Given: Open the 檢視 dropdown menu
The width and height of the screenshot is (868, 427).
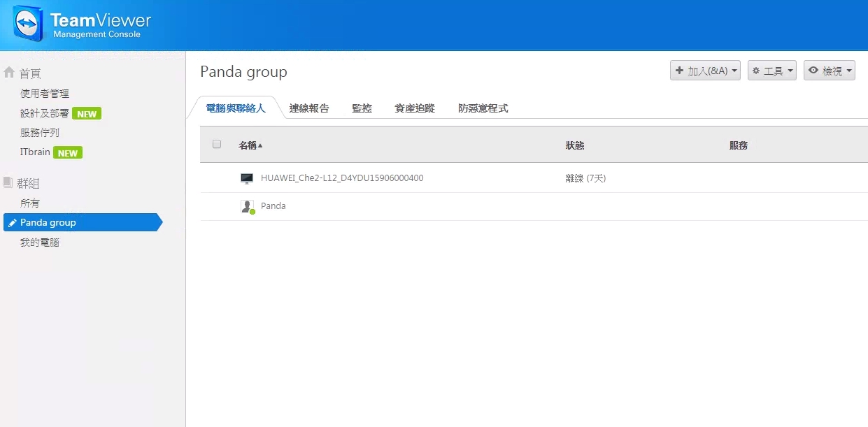Looking at the screenshot, I should [x=830, y=70].
